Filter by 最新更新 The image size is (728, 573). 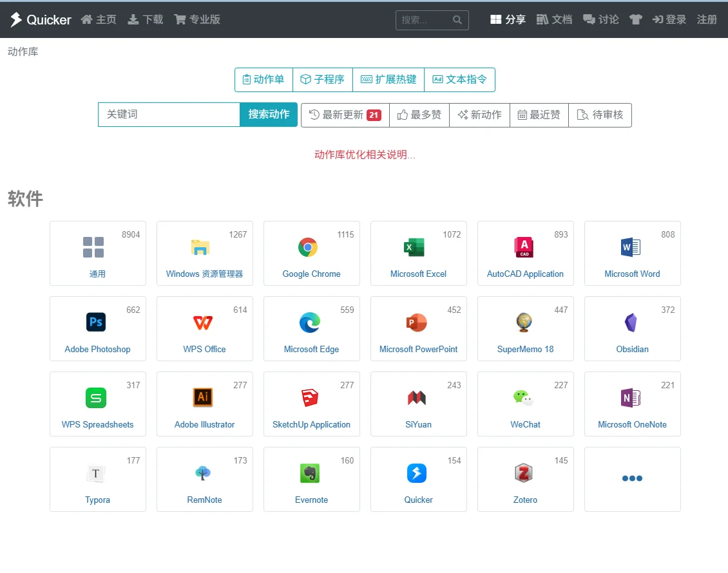[x=345, y=115]
